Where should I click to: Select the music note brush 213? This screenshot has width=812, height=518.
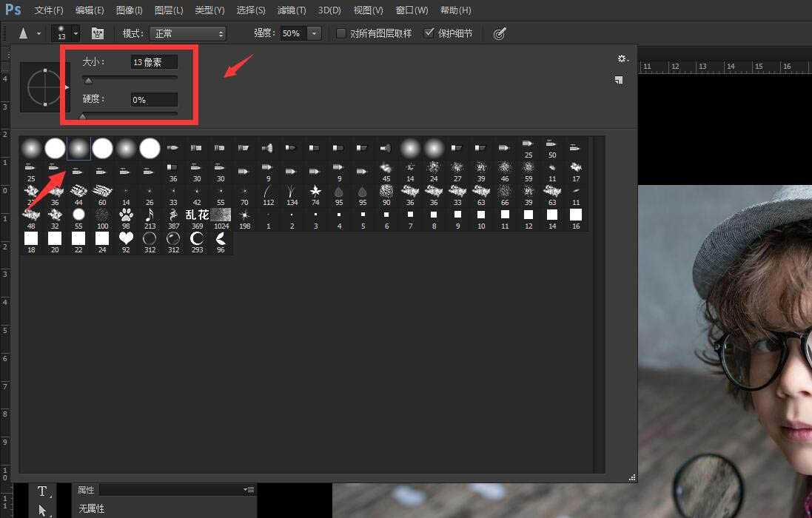(x=150, y=219)
